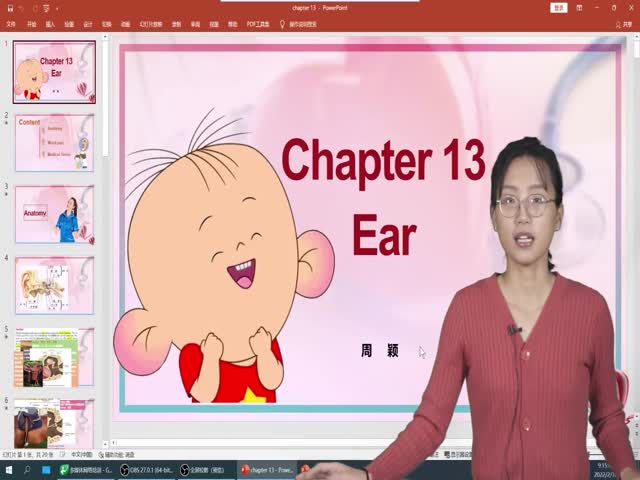Click the accessibility checker in status bar
640x480 pixels.
[117, 454]
